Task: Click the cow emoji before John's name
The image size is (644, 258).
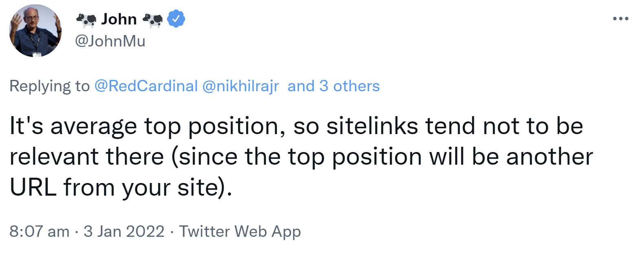Action: point(85,19)
